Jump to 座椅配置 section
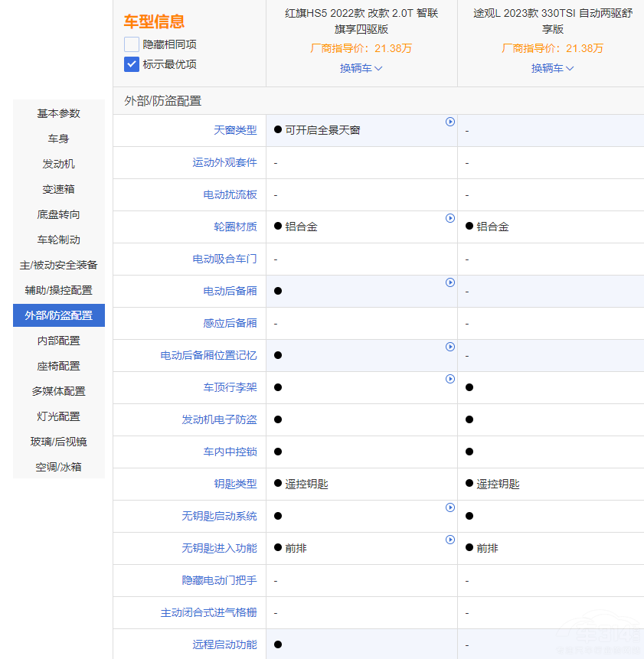Screen dimensions: 644x659 [x=59, y=366]
